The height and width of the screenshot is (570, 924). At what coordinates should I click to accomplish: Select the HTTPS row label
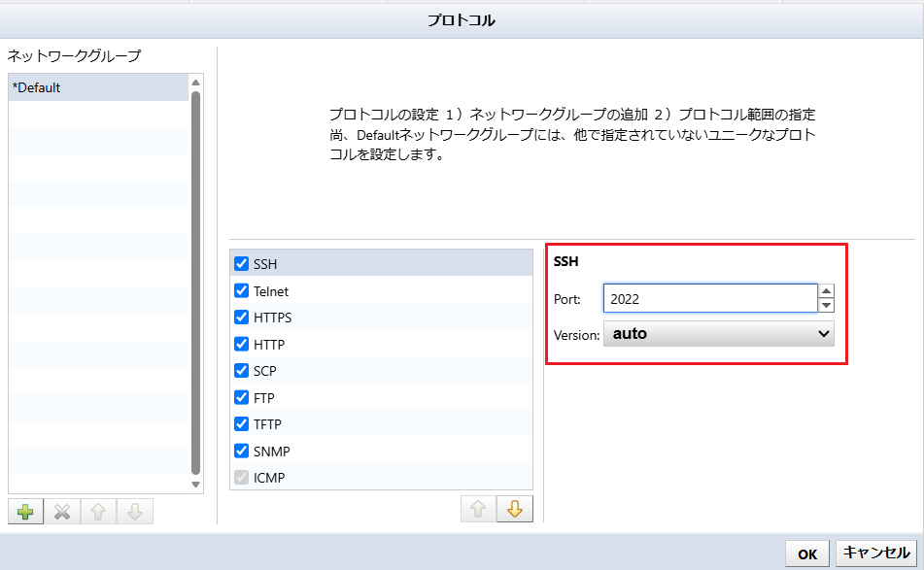(x=272, y=318)
